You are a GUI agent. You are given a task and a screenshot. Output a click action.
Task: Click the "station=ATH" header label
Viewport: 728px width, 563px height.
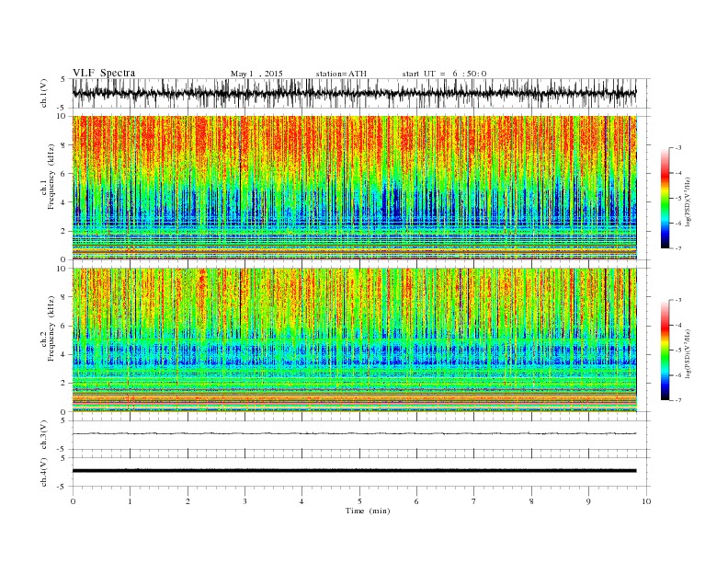[341, 74]
